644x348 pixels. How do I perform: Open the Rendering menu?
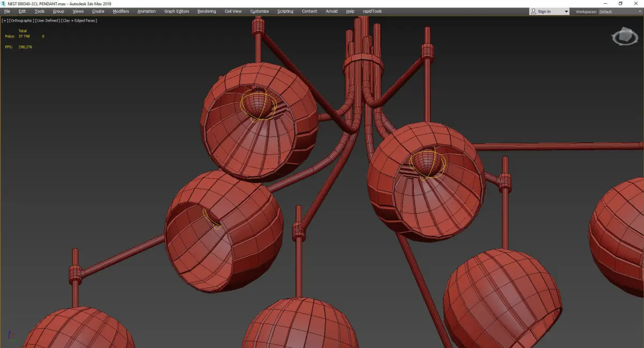pos(207,11)
